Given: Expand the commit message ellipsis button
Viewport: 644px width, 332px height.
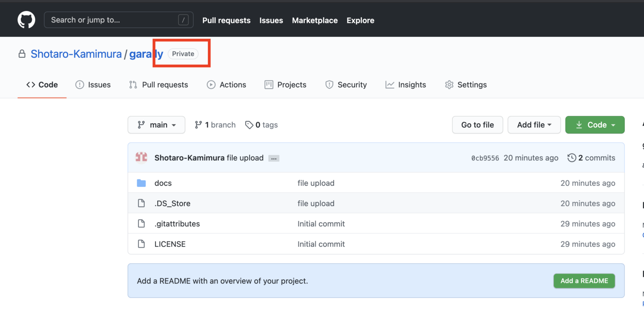Looking at the screenshot, I should tap(274, 158).
